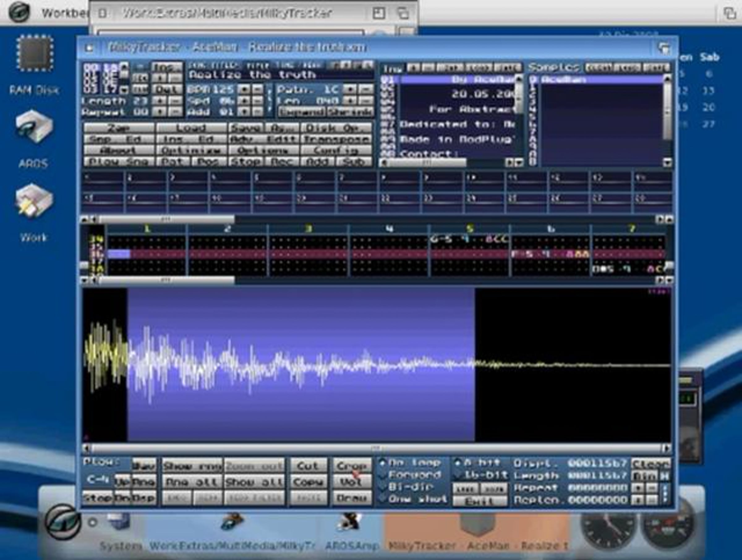
Task: Increase sample Repeat with plus
Action: point(637,488)
